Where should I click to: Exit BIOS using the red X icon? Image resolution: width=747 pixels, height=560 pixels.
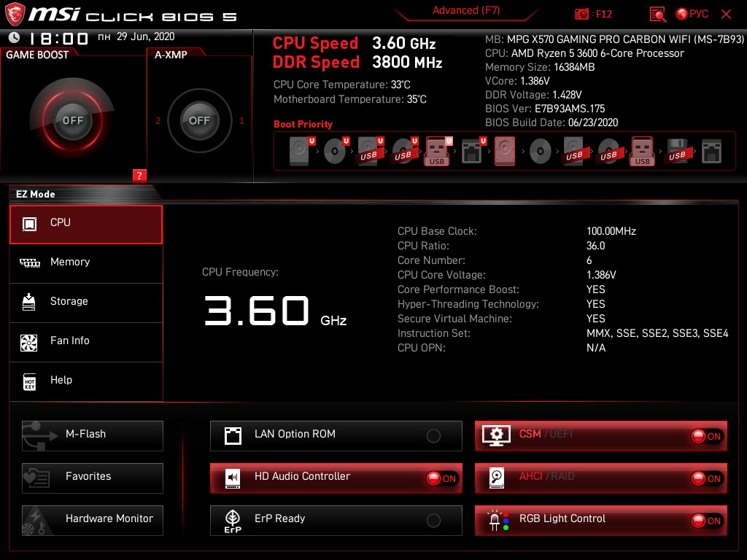click(x=726, y=15)
